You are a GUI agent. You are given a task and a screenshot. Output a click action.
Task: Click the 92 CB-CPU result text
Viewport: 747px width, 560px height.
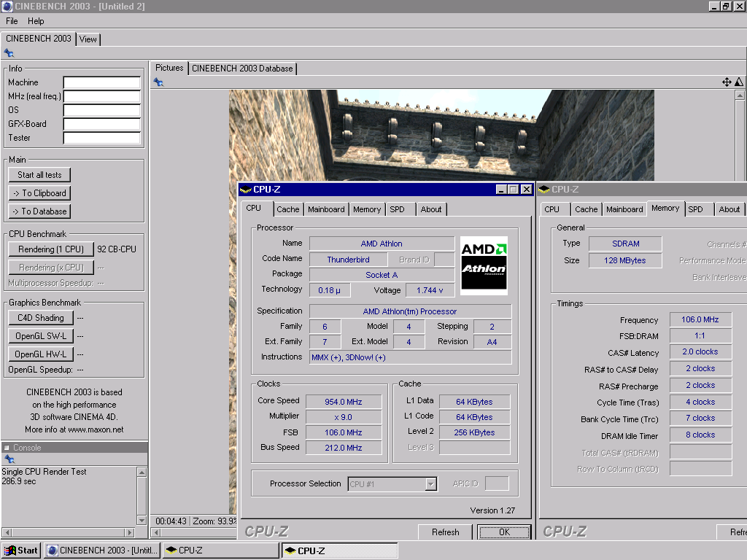[117, 249]
